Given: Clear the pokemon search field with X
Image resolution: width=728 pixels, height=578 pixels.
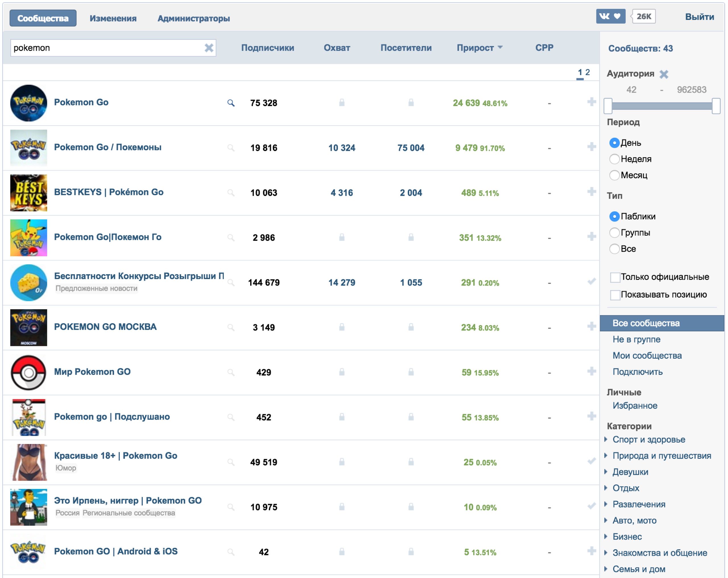Looking at the screenshot, I should [x=209, y=48].
